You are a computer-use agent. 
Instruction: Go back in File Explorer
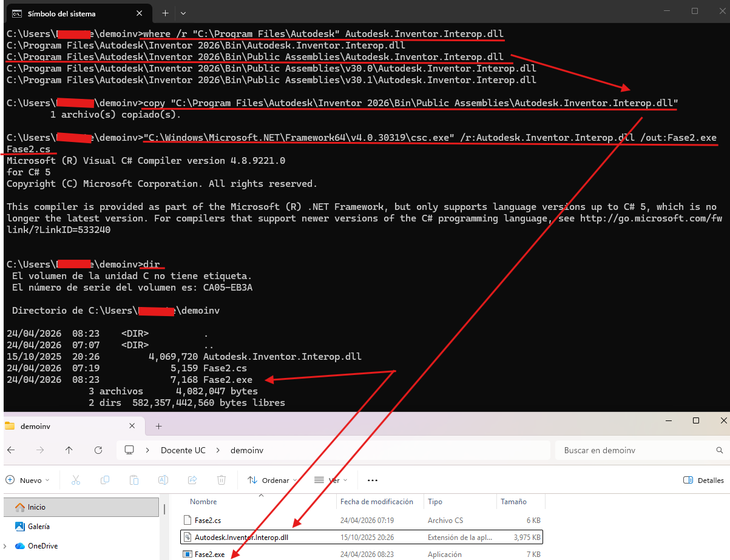[x=11, y=450]
